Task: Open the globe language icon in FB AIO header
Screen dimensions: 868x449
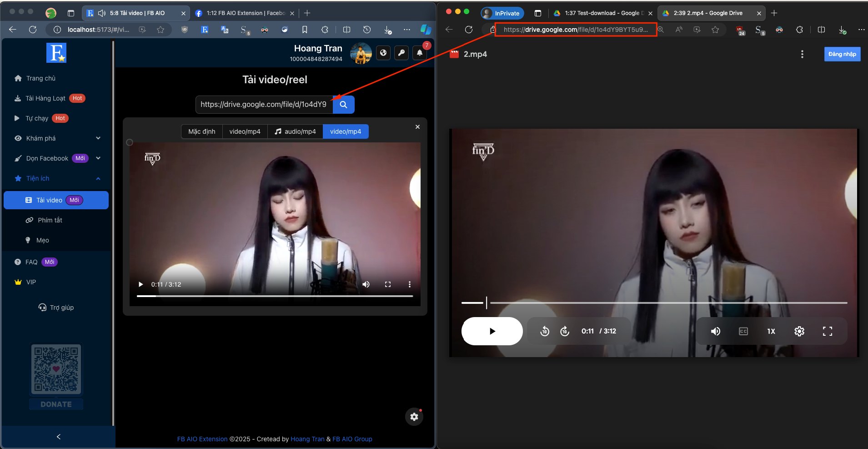Action: (383, 53)
